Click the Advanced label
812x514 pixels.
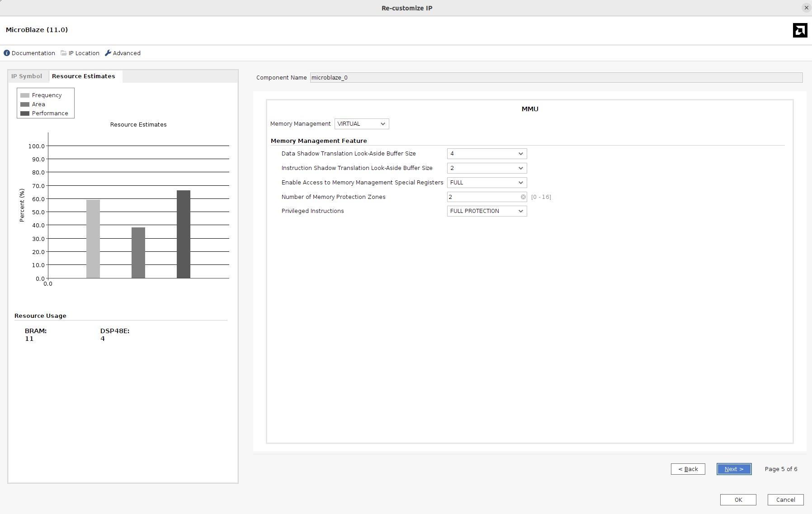pyautogui.click(x=127, y=53)
